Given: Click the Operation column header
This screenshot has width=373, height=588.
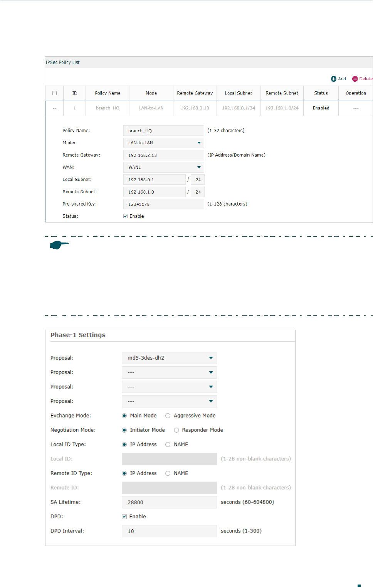Looking at the screenshot, I should pyautogui.click(x=356, y=93).
